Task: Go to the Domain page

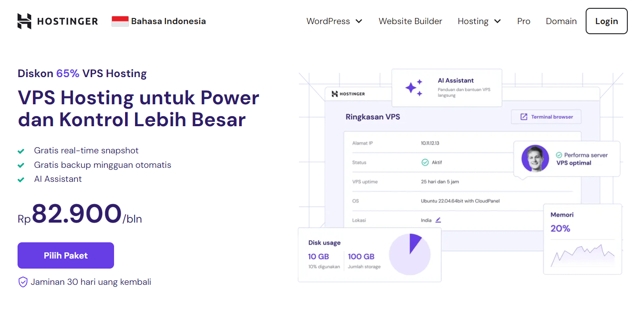Action: 561,21
